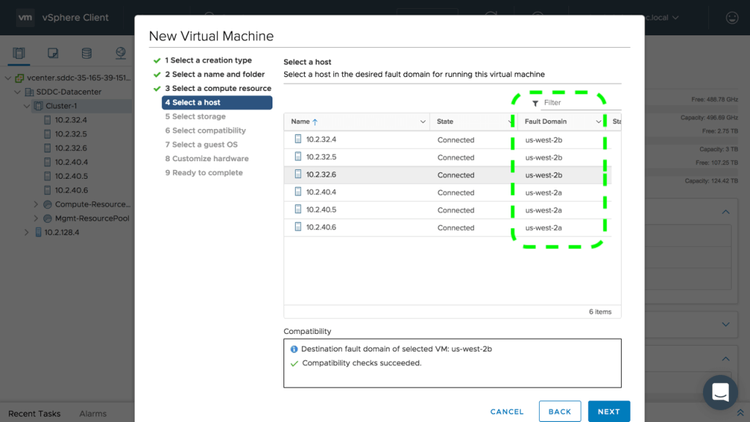Click the BACK button
This screenshot has width=750, height=422.
click(559, 411)
